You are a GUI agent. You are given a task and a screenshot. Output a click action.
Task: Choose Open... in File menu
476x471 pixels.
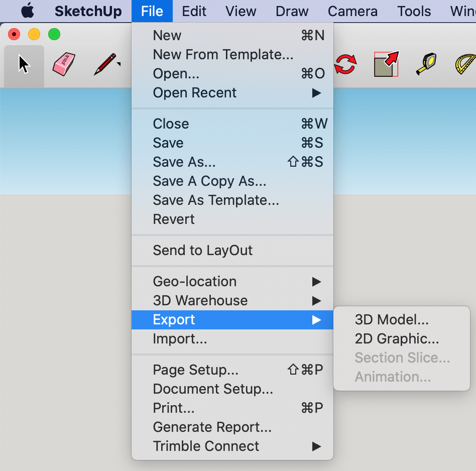coord(232,73)
